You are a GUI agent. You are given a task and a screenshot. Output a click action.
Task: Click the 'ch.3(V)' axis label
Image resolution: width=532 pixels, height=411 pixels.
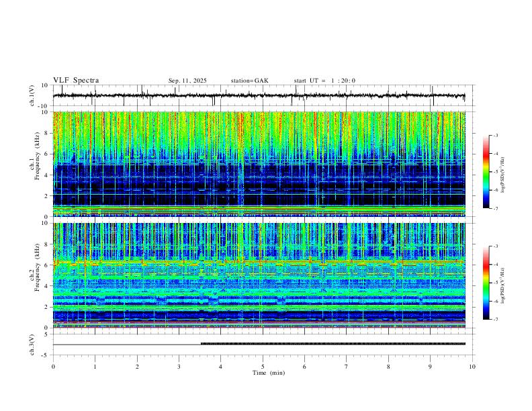(x=32, y=345)
